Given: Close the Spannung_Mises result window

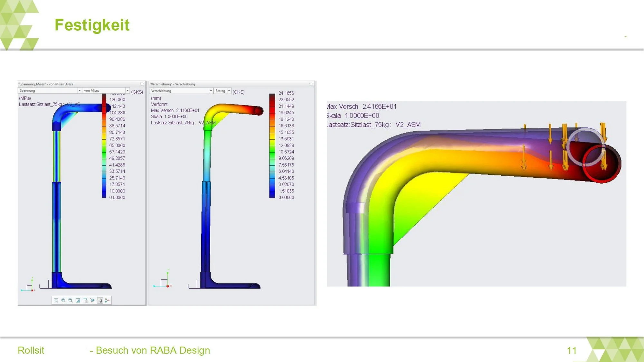Looking at the screenshot, I should [x=142, y=84].
